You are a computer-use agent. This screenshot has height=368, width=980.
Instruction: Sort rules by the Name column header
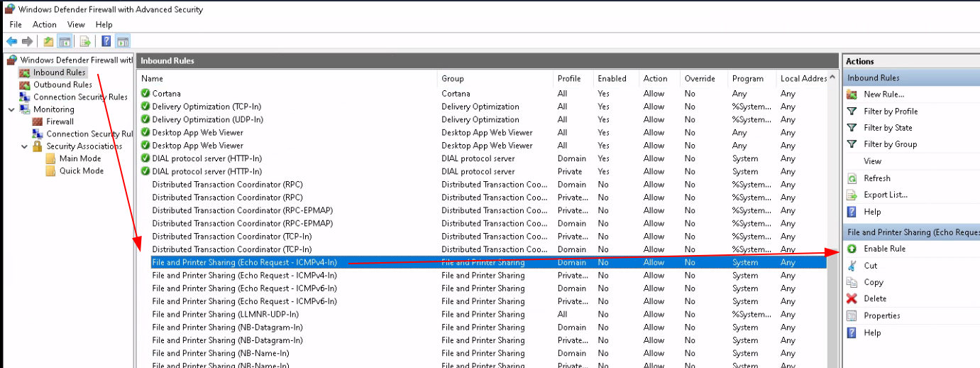tap(287, 79)
